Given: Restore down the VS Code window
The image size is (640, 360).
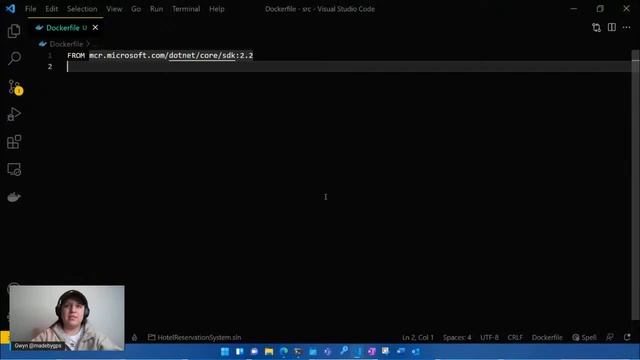Looking at the screenshot, I should click(600, 9).
